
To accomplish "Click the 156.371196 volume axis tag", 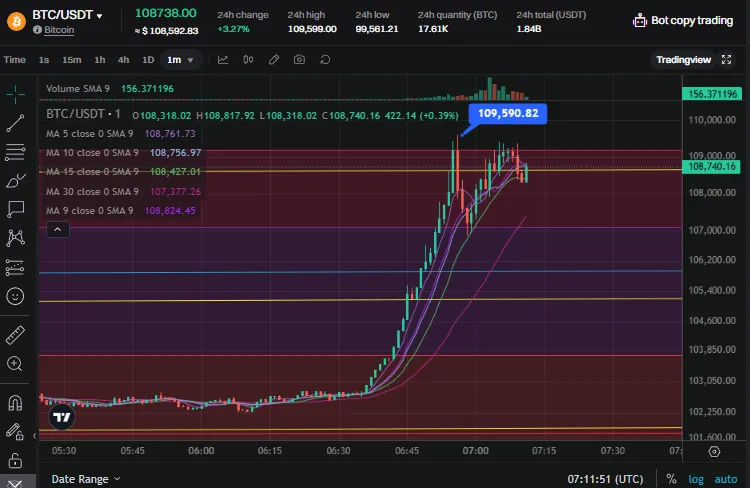I will coord(712,94).
